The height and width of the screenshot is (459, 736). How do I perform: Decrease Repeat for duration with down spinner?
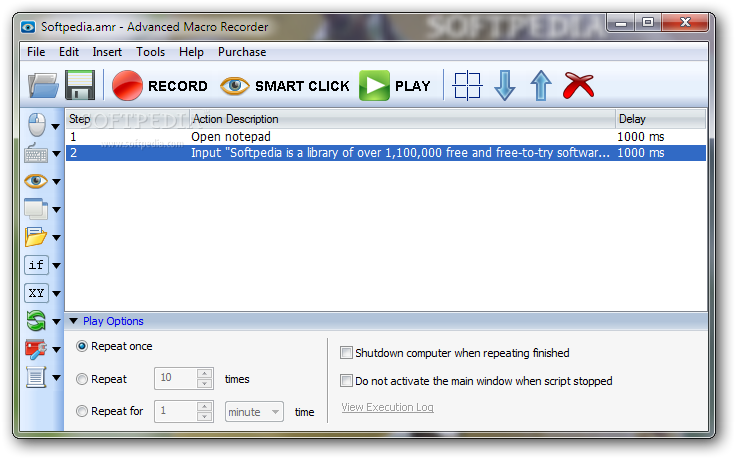coord(204,416)
